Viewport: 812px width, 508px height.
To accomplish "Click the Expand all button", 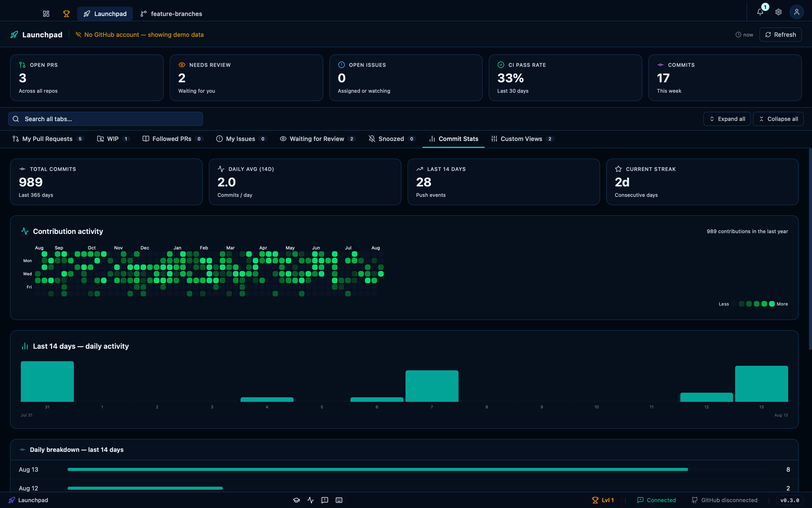I will click(727, 119).
